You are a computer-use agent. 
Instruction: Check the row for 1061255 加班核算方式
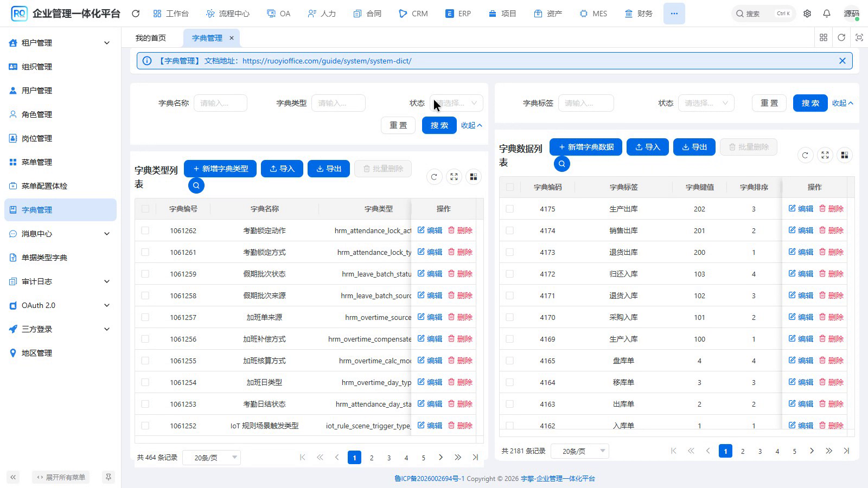pyautogui.click(x=145, y=361)
